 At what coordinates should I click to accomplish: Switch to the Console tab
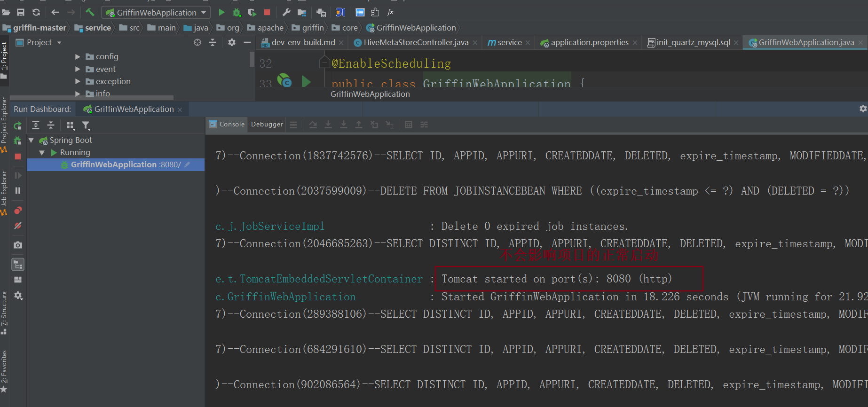227,124
